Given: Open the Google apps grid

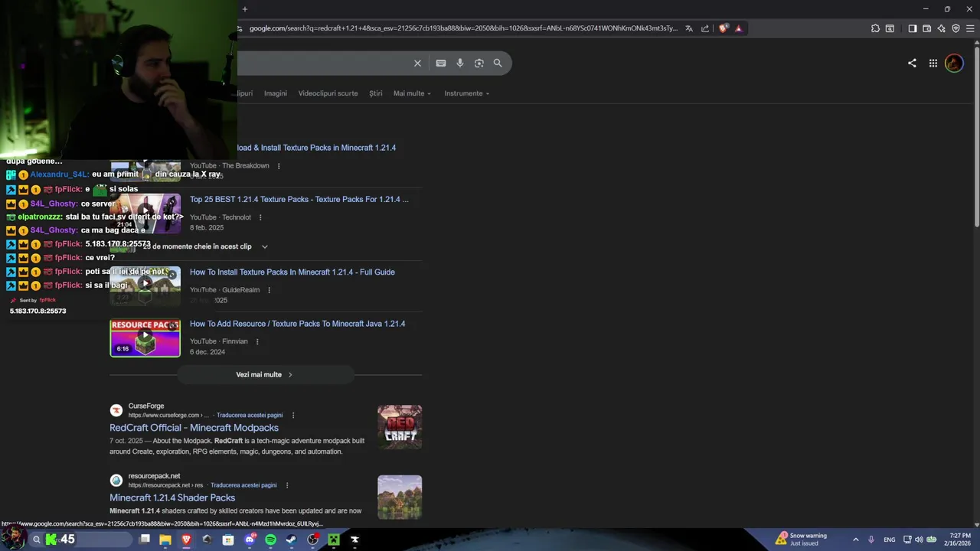Looking at the screenshot, I should (933, 63).
